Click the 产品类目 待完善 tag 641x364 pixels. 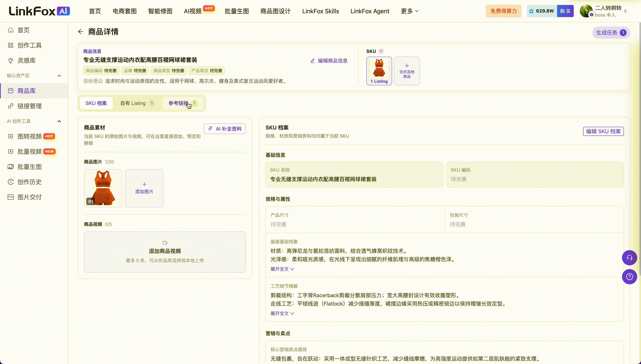(207, 71)
